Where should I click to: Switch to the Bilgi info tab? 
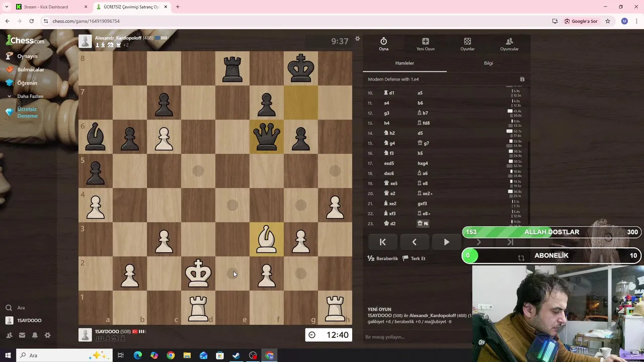pos(488,63)
